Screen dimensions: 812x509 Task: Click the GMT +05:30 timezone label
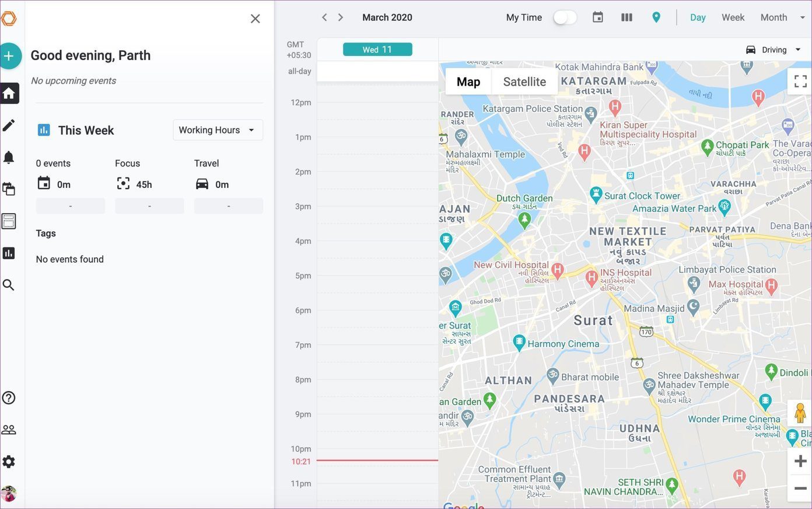pos(299,50)
